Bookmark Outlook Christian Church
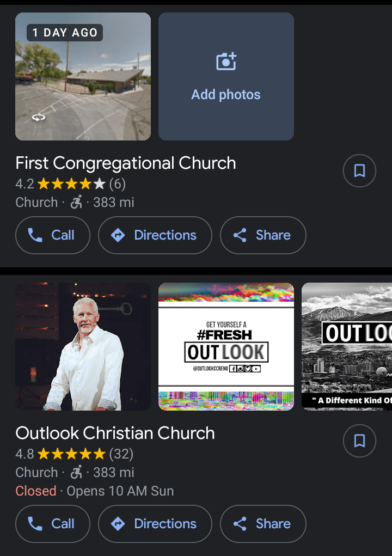This screenshot has height=556, width=392. pyautogui.click(x=359, y=441)
